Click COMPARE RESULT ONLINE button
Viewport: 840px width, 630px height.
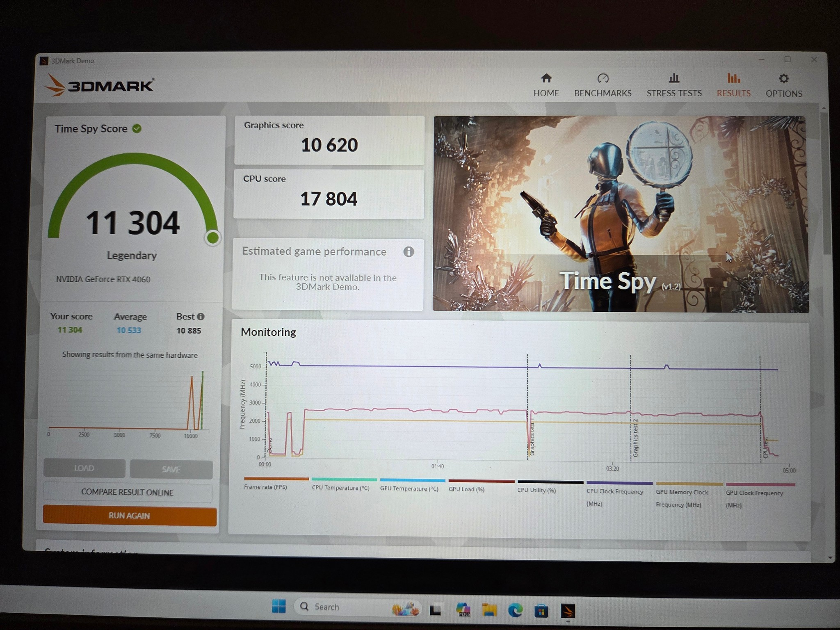coord(128,492)
